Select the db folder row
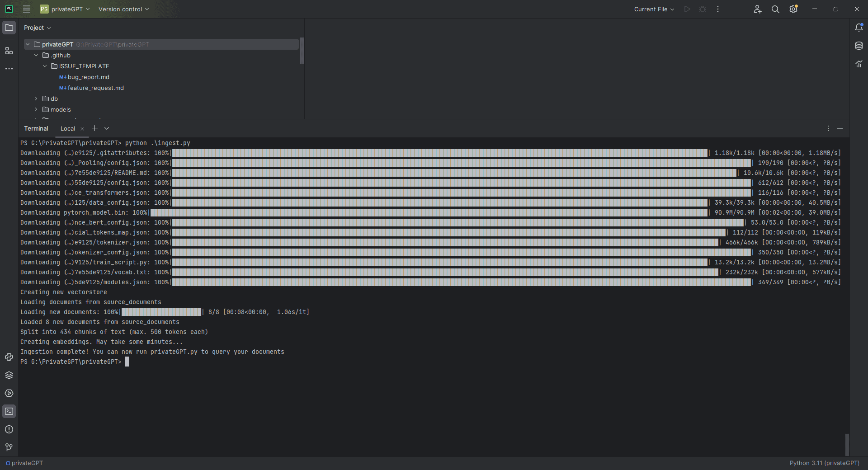Screen dimensions: 868x470 click(x=161, y=99)
